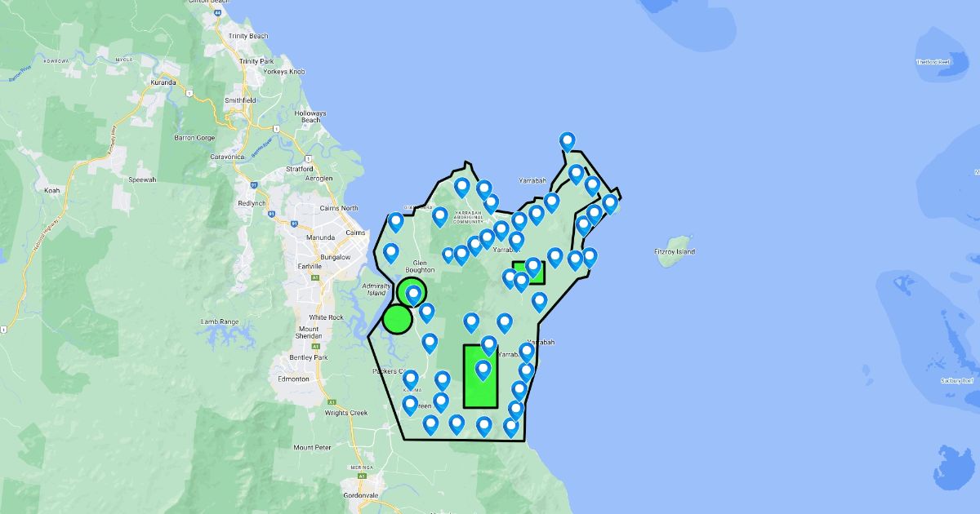Select the pin inside the green circle

(413, 295)
